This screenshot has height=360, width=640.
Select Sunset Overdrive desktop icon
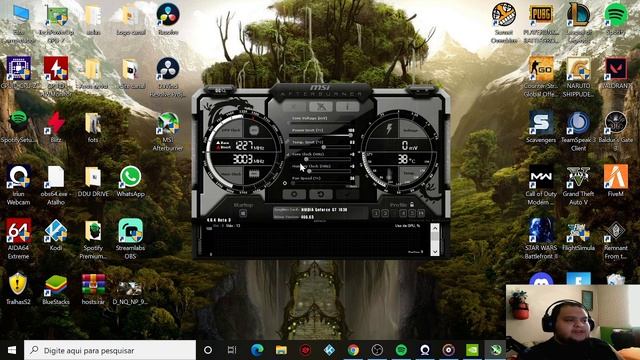coord(504,22)
